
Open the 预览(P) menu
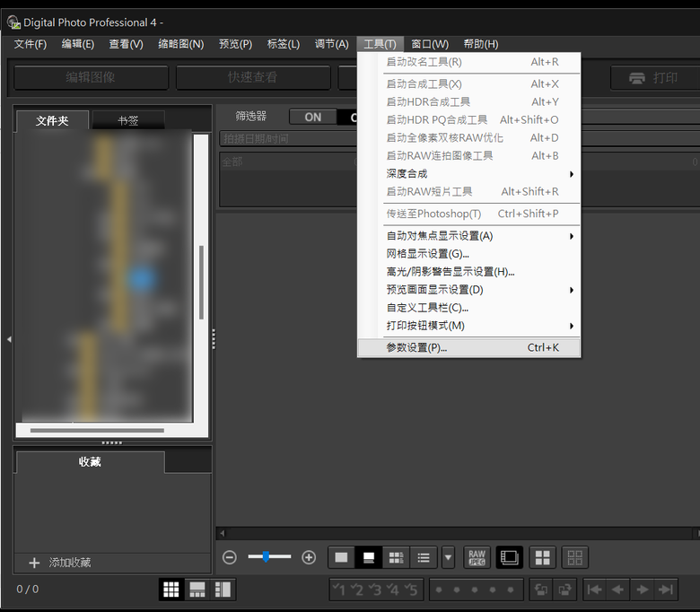pos(236,44)
